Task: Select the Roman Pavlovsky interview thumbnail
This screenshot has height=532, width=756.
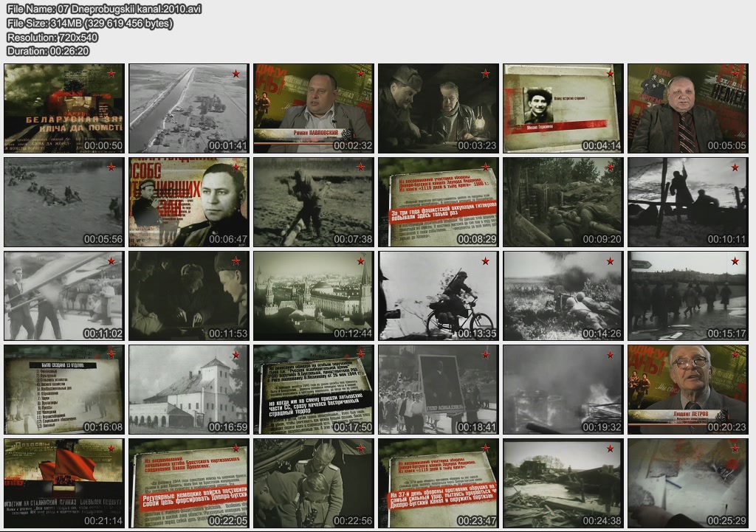Action: (x=313, y=108)
